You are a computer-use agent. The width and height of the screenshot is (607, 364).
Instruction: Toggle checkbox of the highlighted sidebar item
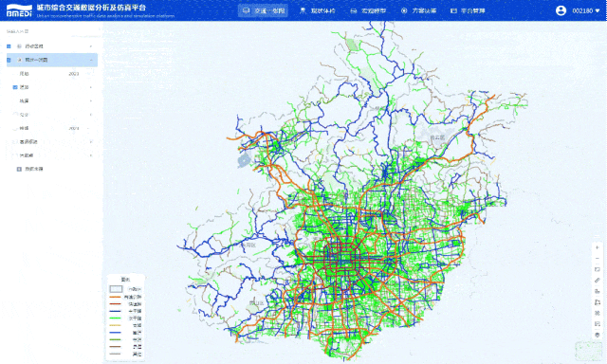coord(9,60)
